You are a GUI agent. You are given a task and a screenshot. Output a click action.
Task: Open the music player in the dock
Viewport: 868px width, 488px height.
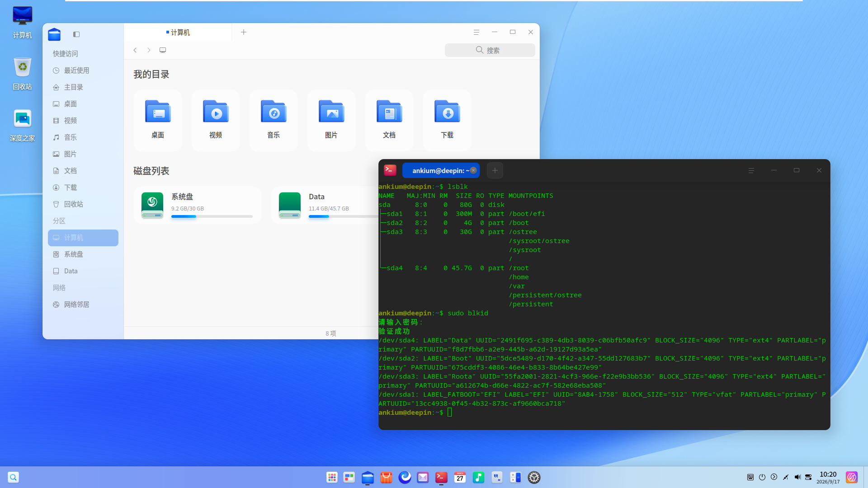[478, 477]
